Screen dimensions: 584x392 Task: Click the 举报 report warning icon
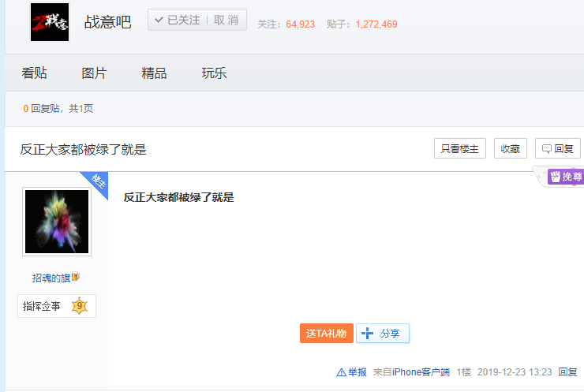tap(342, 372)
